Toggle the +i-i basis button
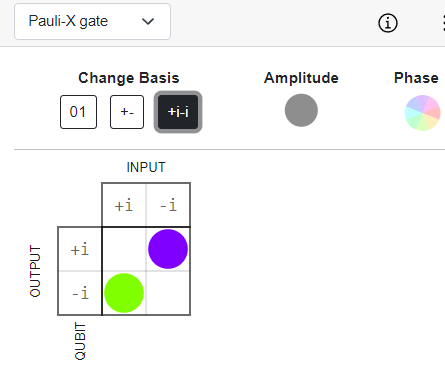Image resolution: width=445 pixels, height=365 pixels. click(178, 112)
